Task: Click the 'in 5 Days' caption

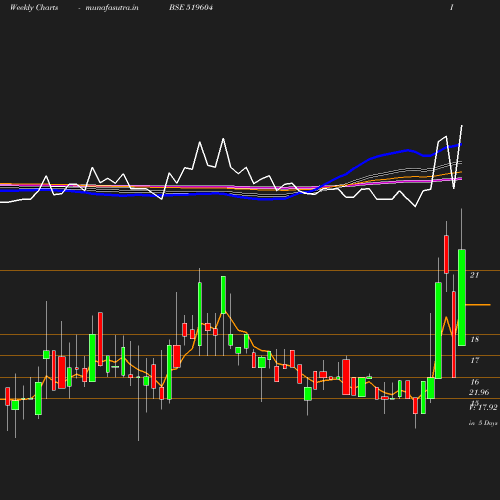Action: (x=483, y=423)
